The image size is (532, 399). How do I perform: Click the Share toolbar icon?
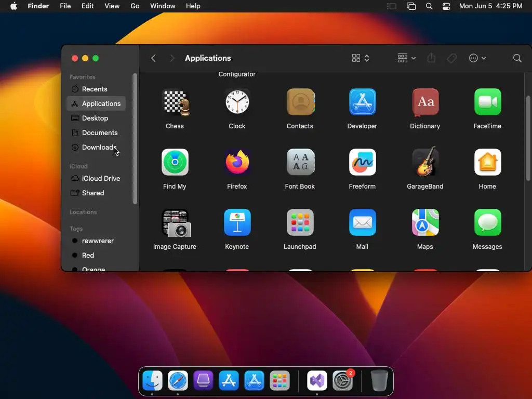click(431, 58)
